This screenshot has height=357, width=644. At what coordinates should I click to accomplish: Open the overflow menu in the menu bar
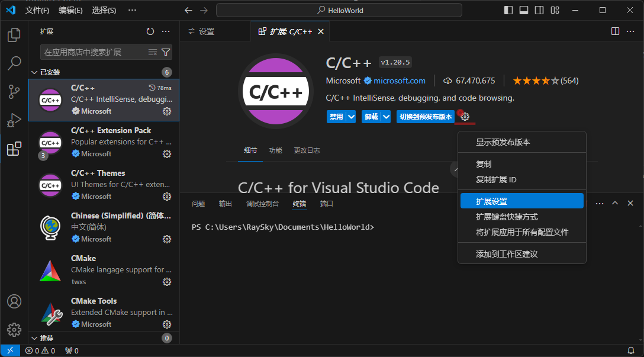(132, 10)
